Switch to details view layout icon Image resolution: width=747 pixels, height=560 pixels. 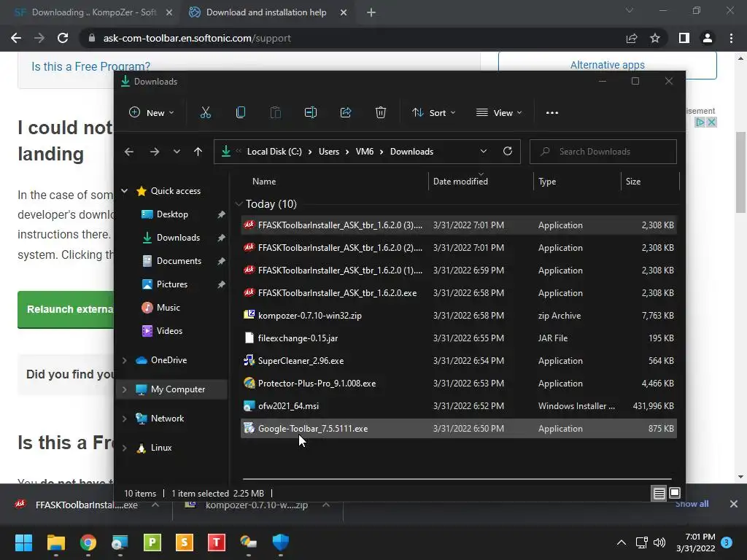(x=659, y=494)
